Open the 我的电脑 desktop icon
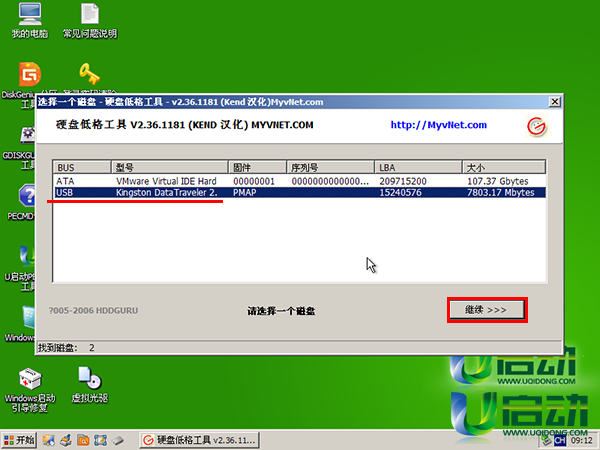600x450 pixels. tap(30, 21)
